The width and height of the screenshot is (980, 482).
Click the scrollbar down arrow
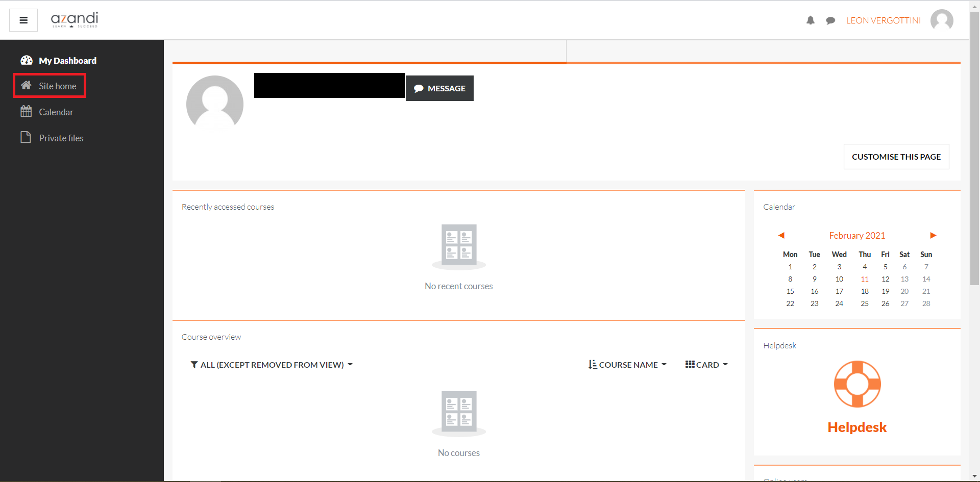pyautogui.click(x=974, y=476)
